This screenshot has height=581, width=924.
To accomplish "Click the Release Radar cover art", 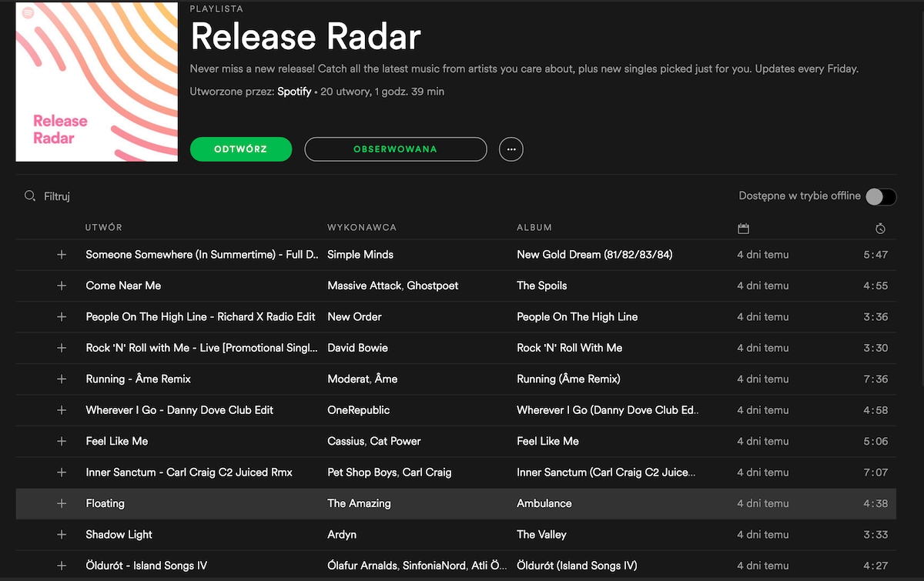I will point(96,81).
